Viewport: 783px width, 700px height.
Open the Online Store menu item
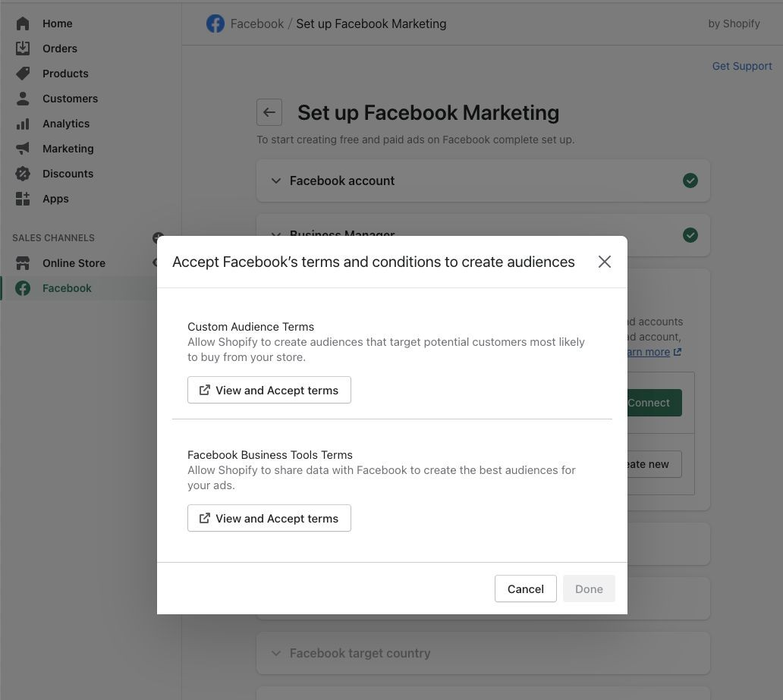point(74,263)
